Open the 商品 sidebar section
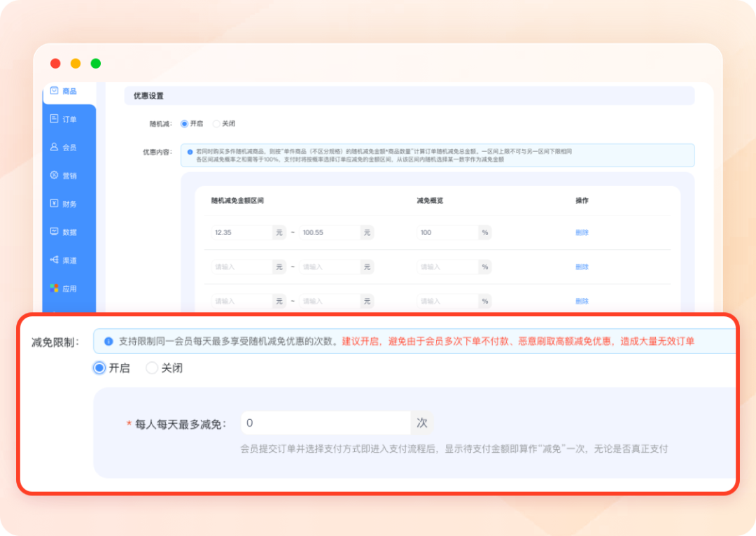756x536 pixels. (64, 91)
